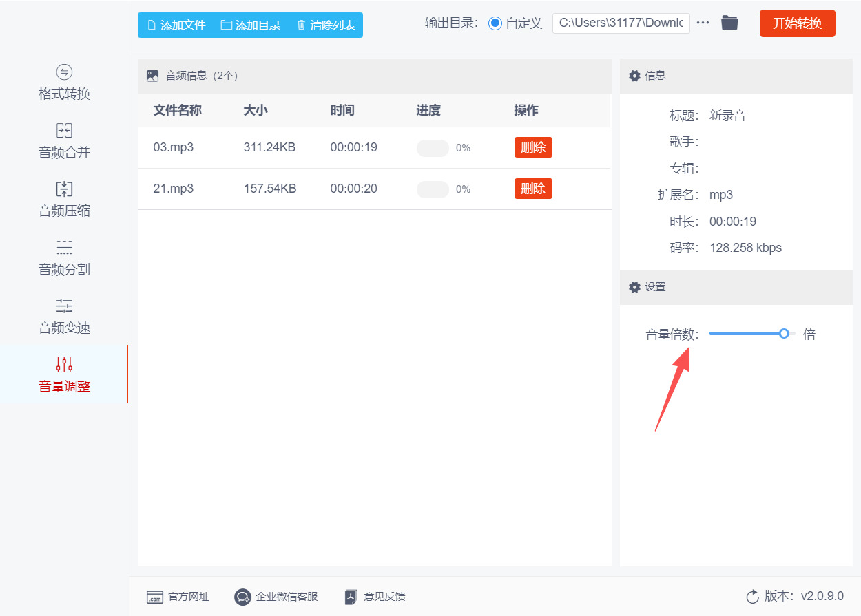Delete the 03.mp3 row with 删除

coord(533,147)
